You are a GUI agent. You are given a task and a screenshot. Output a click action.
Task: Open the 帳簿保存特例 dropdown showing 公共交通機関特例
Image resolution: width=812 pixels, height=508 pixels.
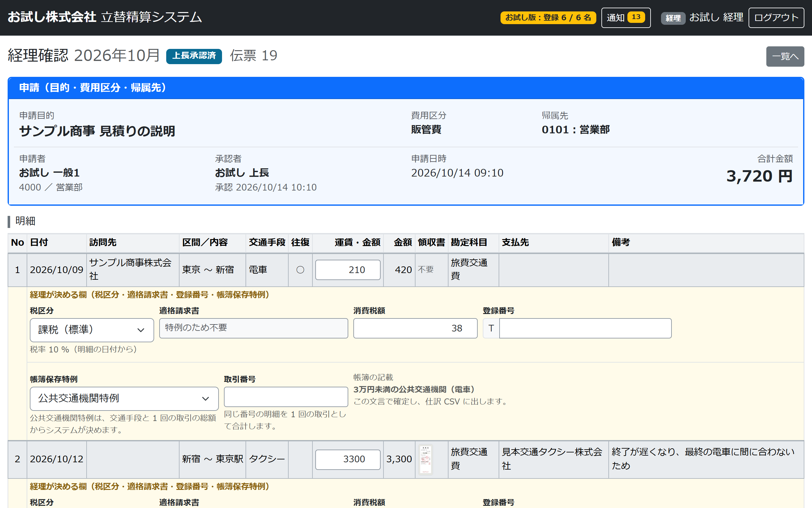point(124,398)
